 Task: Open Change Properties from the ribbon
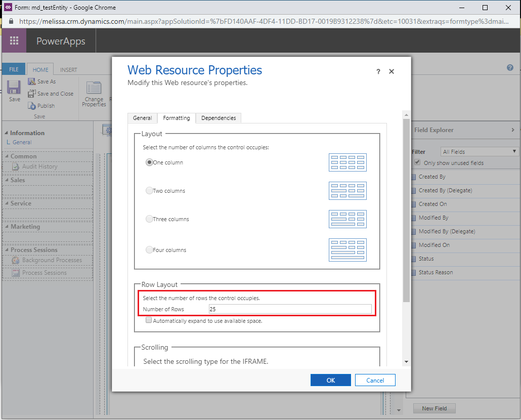[x=94, y=94]
